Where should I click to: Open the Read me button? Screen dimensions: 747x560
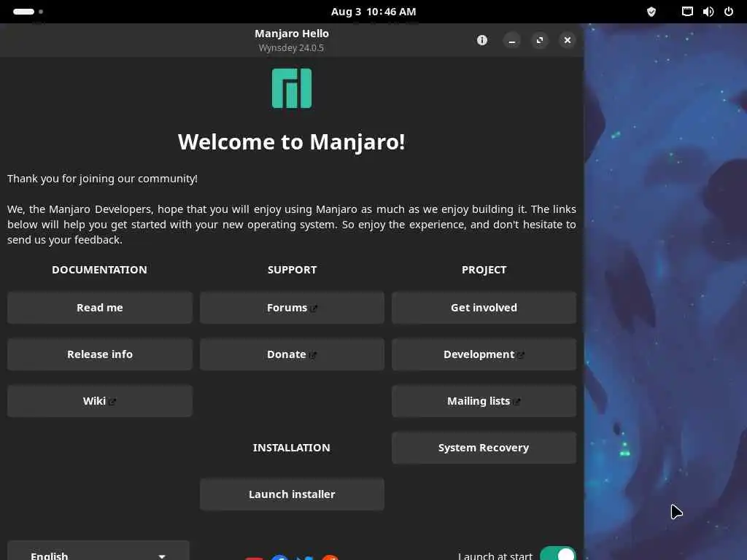tap(99, 308)
